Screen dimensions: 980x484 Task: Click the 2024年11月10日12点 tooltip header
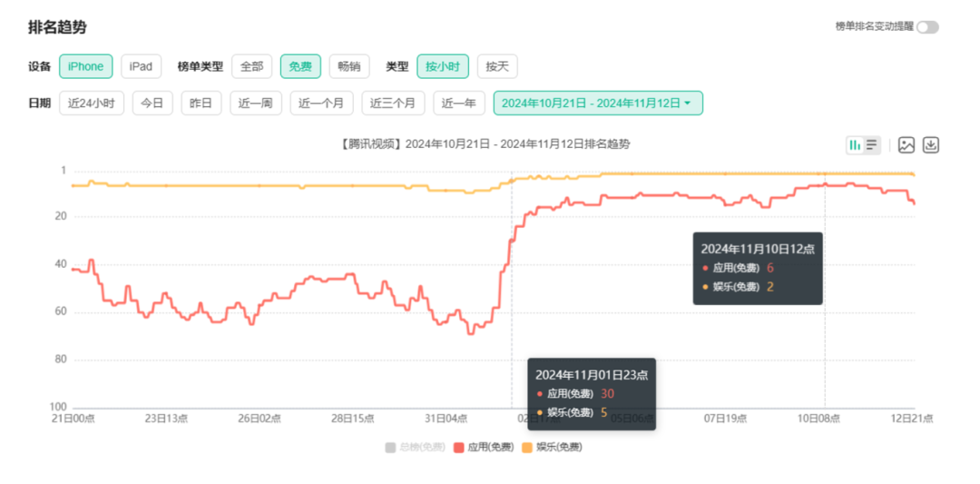[x=757, y=249]
